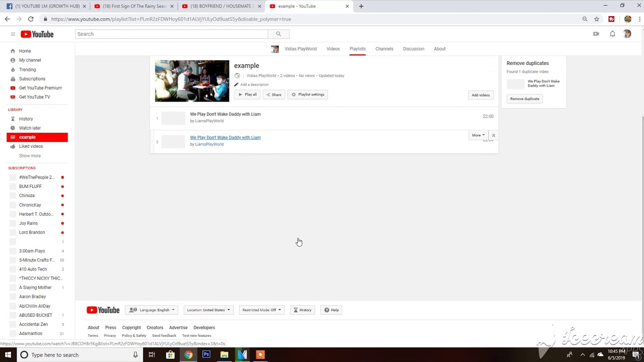This screenshot has width=644, height=362.
Task: Open Location: United States dropdown
Action: pos(208,310)
